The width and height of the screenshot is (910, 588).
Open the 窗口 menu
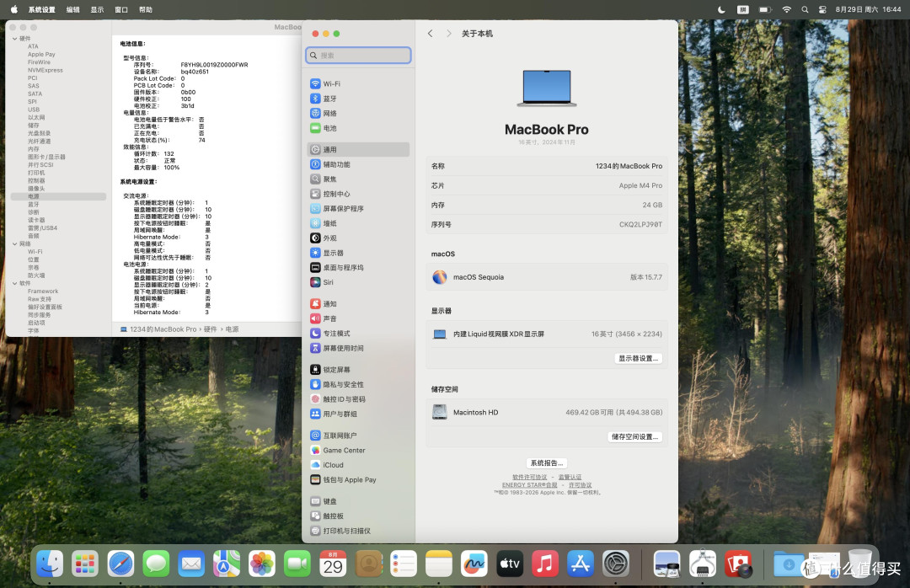point(121,9)
